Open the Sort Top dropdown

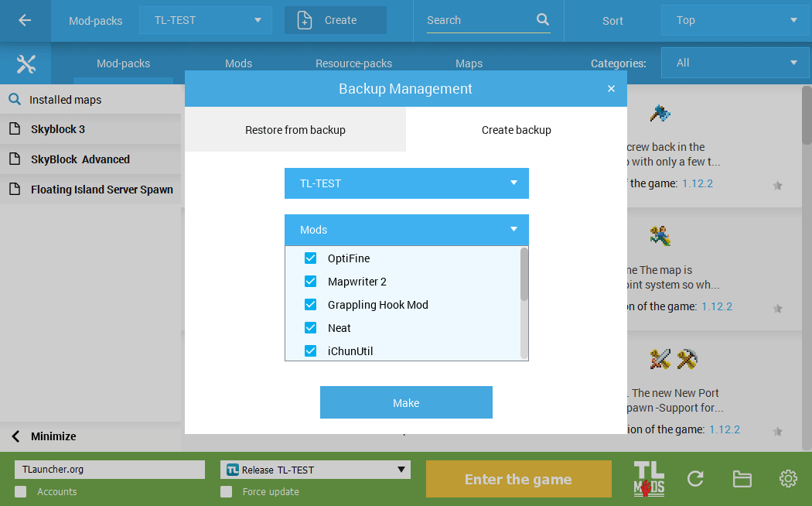[x=734, y=20]
